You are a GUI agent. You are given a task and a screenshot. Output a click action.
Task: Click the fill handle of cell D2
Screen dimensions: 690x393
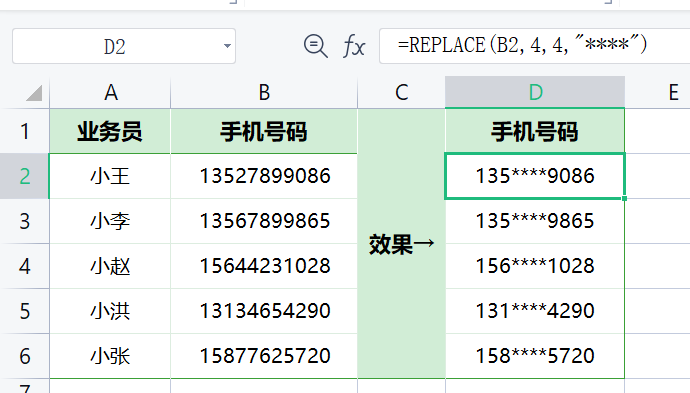[x=624, y=198]
